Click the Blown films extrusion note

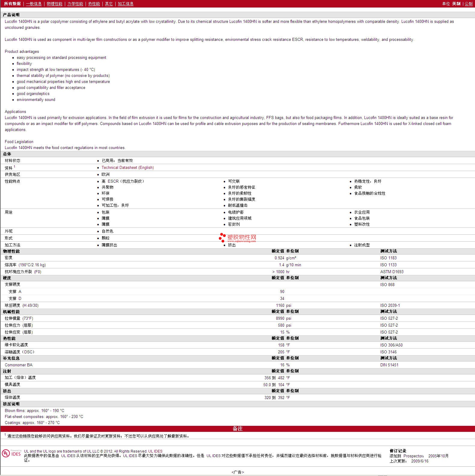pyautogui.click(x=34, y=410)
